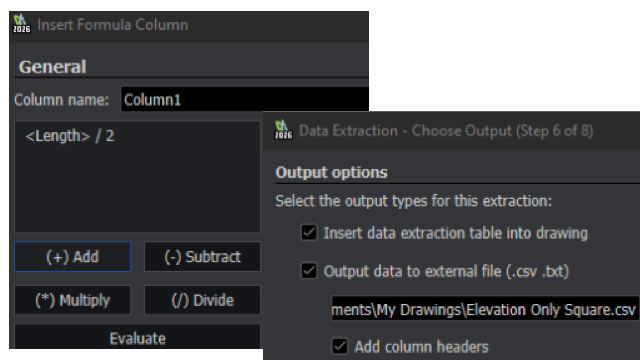Select the Data Extraction Choose Output title bar

pyautogui.click(x=451, y=131)
